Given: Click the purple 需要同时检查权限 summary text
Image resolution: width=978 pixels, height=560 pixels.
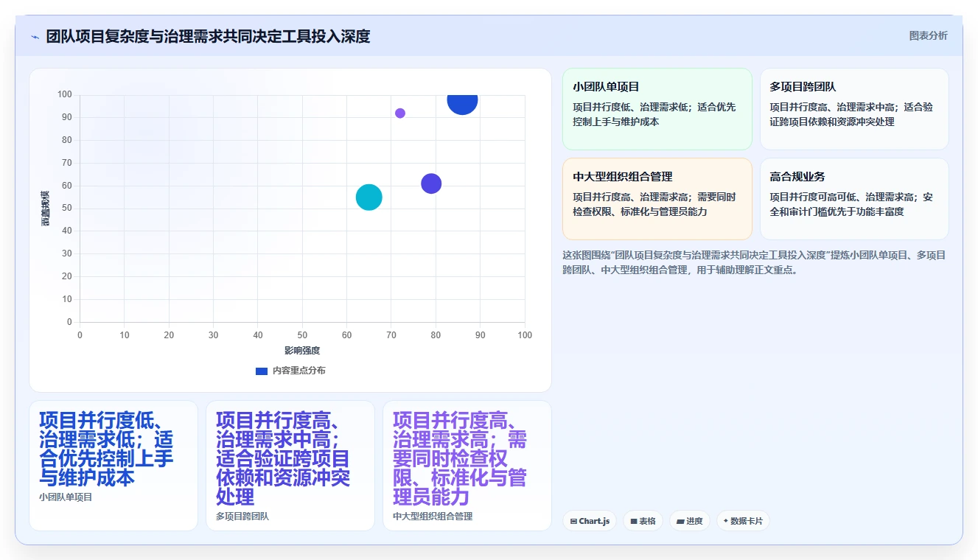Looking at the screenshot, I should click(460, 458).
